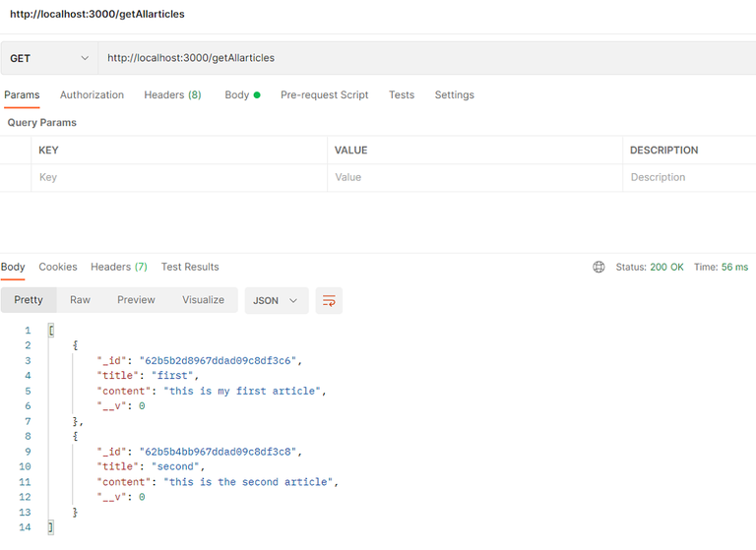Click the request URL field
The width and height of the screenshot is (756, 550).
tap(423, 58)
